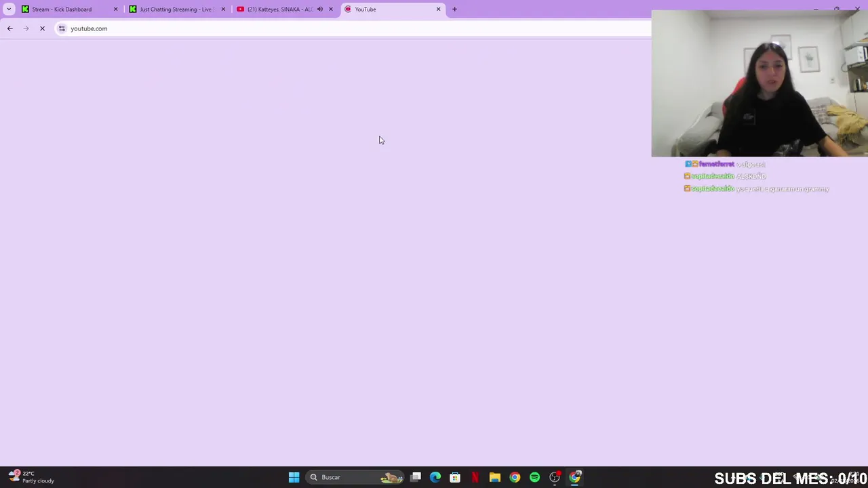
Task: Open the tab search dropdown arrow
Action: click(9, 9)
